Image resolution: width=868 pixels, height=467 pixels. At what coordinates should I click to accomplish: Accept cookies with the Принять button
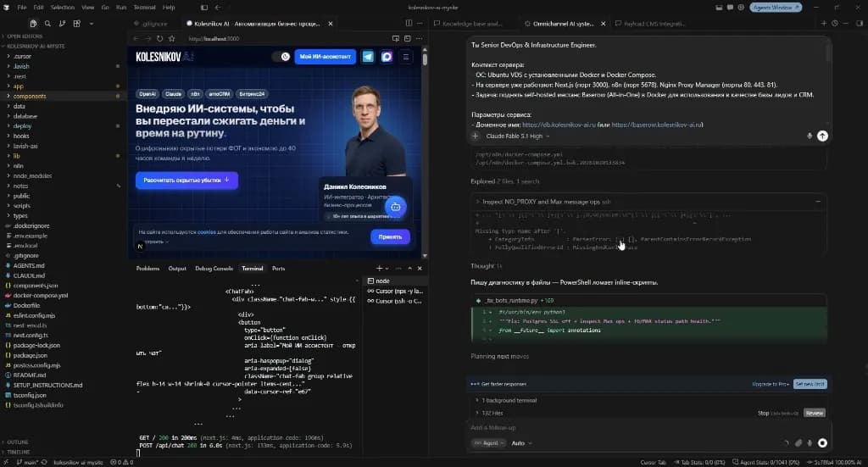[390, 236]
